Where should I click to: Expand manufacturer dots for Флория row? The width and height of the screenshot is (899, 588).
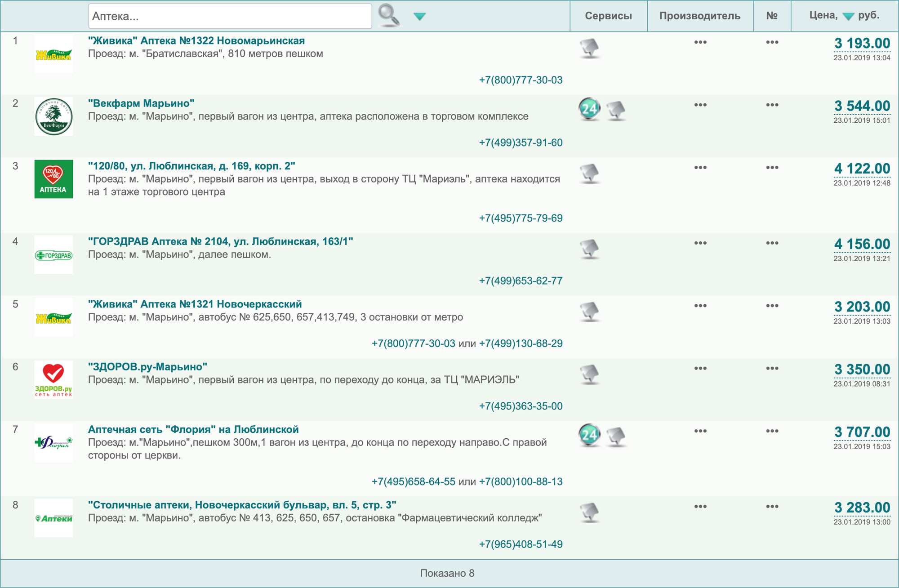pyautogui.click(x=700, y=431)
